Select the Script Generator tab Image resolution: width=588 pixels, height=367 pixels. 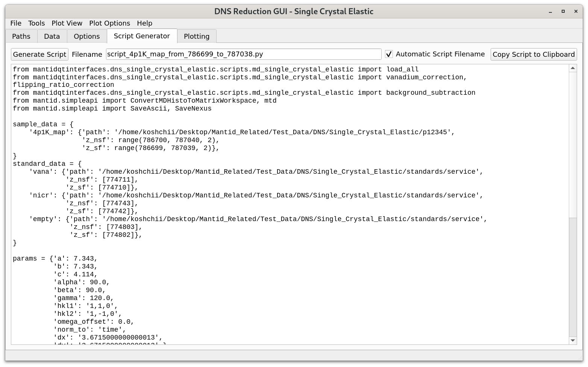coord(142,36)
